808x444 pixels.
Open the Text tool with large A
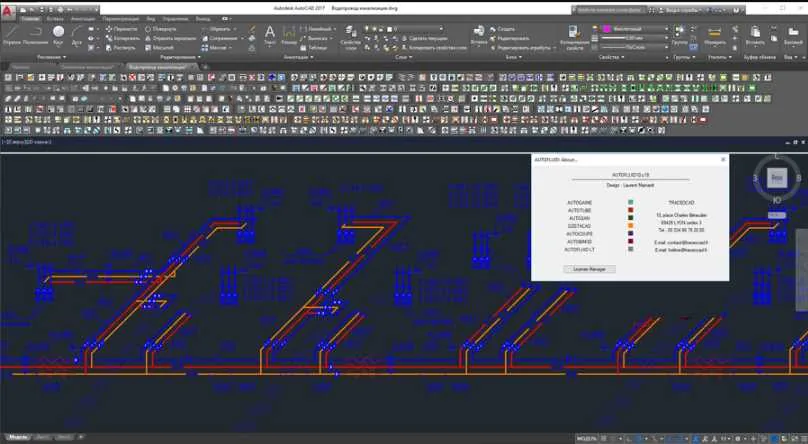pyautogui.click(x=270, y=35)
